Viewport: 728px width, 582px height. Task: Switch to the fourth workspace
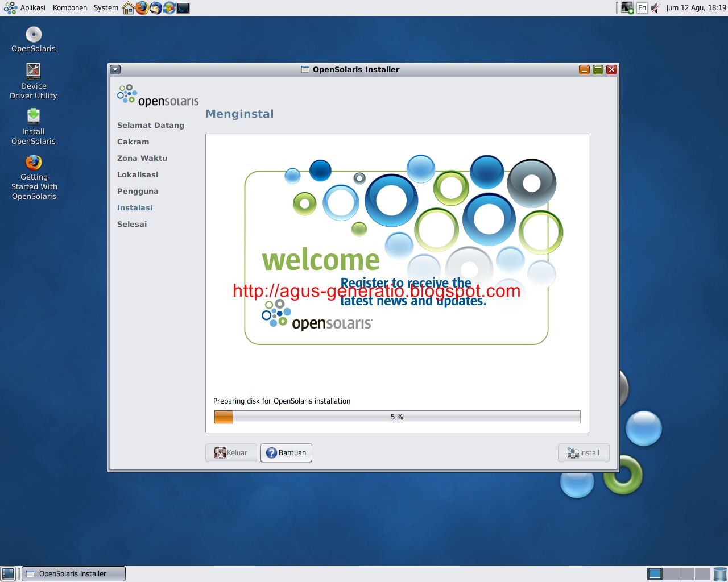702,573
